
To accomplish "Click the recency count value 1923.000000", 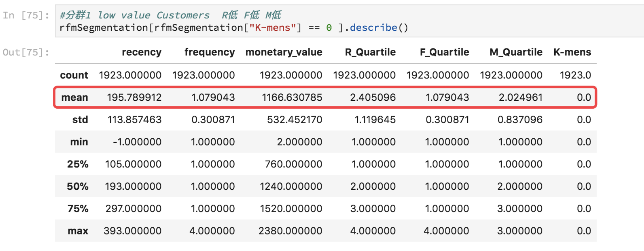I will tap(130, 75).
